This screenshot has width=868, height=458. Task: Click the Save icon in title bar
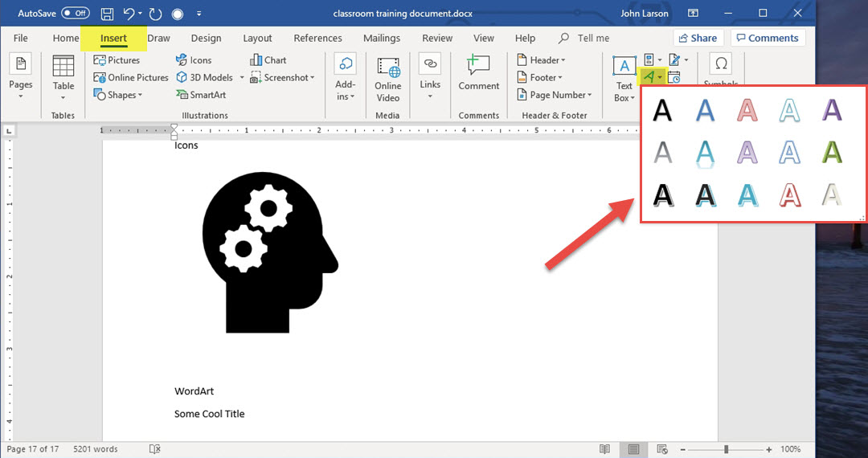pyautogui.click(x=107, y=14)
